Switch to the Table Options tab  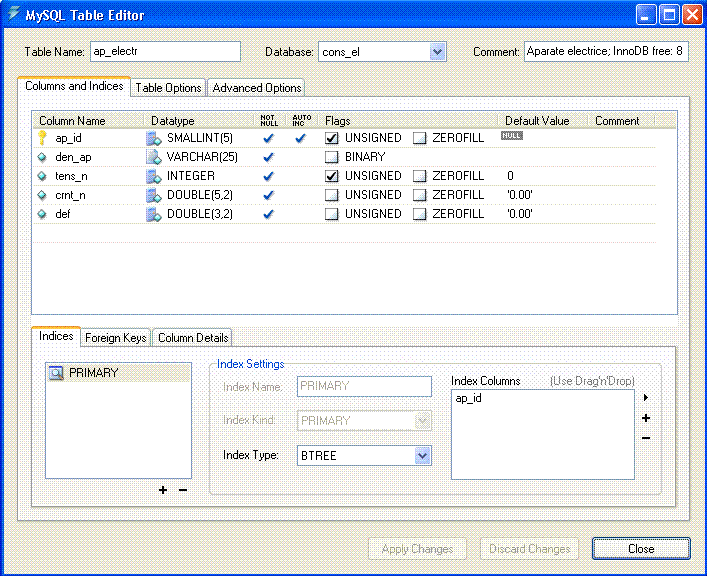[x=169, y=88]
